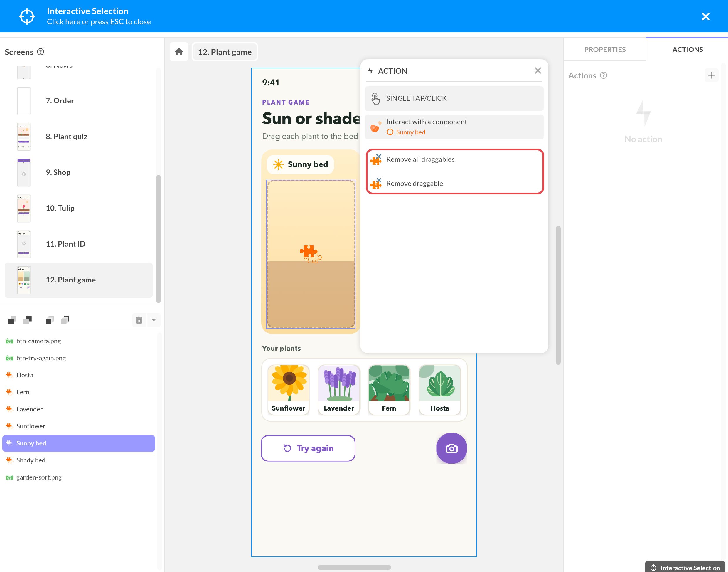Click the delete layer trash icon
728x572 pixels.
tap(139, 320)
